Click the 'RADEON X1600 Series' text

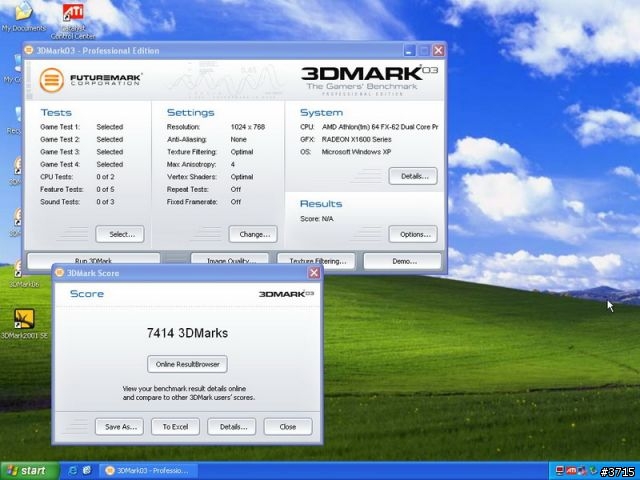pos(356,139)
